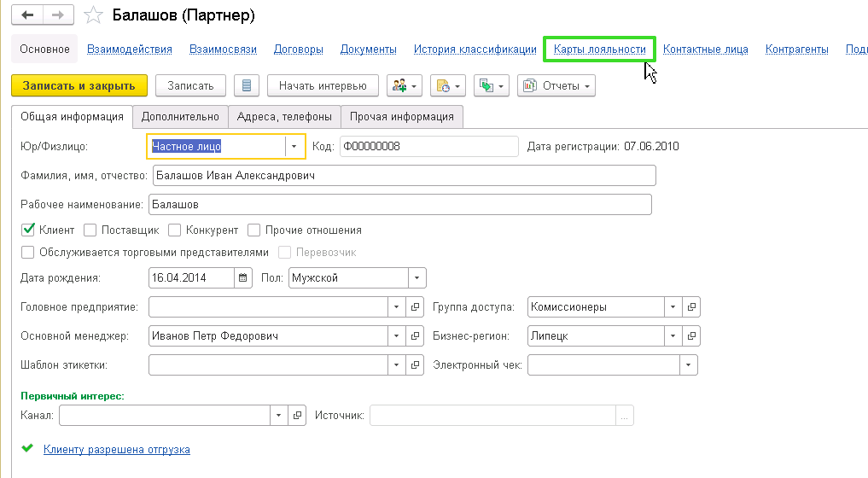Expand the Шаблон этикетки dropdown arrow
This screenshot has height=478, width=868.
click(396, 365)
